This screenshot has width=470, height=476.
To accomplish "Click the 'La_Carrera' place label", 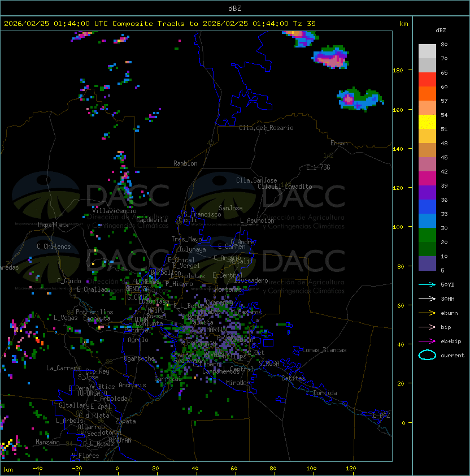I will pos(63,368).
